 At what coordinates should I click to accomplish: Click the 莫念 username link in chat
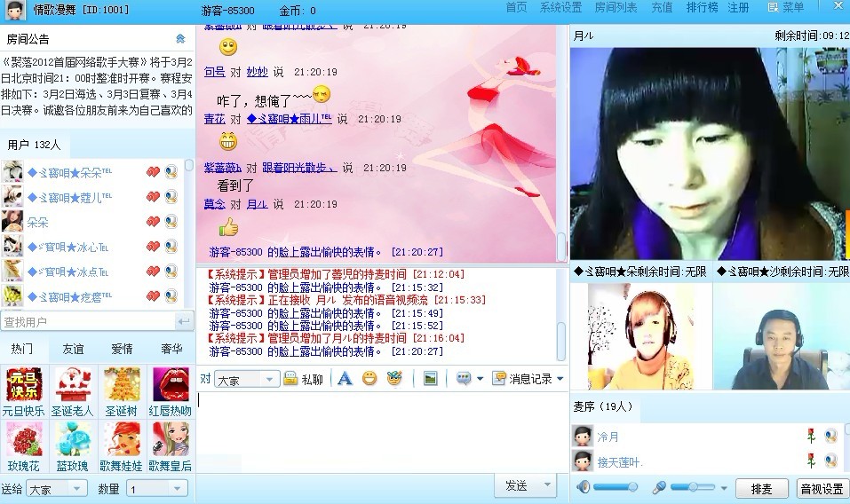[214, 204]
